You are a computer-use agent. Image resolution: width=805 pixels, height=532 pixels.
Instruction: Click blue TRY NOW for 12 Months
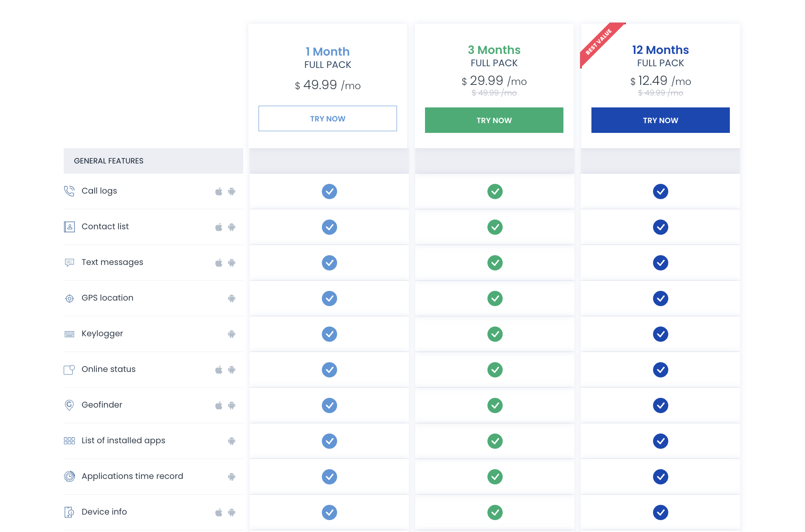point(660,120)
